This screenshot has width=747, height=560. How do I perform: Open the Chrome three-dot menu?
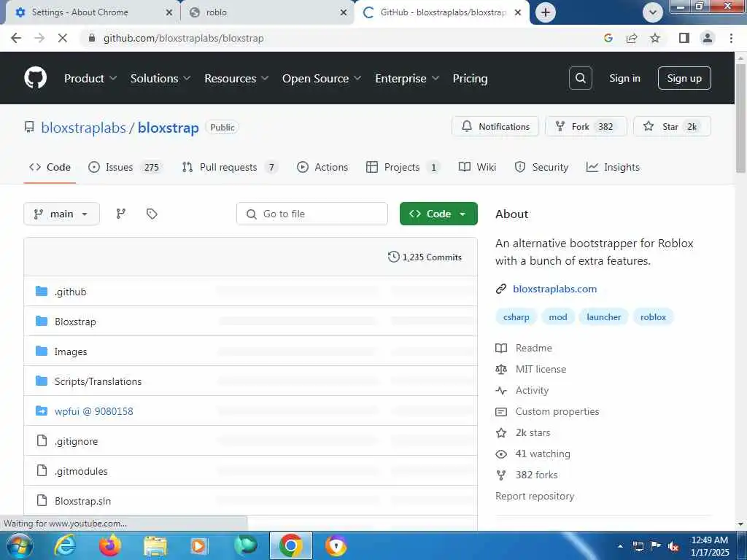[731, 38]
